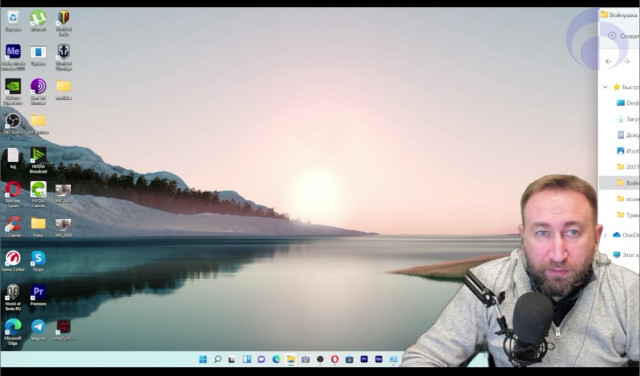Select the CCleaner desktop shortcut
The width and height of the screenshot is (640, 376).
[13, 227]
